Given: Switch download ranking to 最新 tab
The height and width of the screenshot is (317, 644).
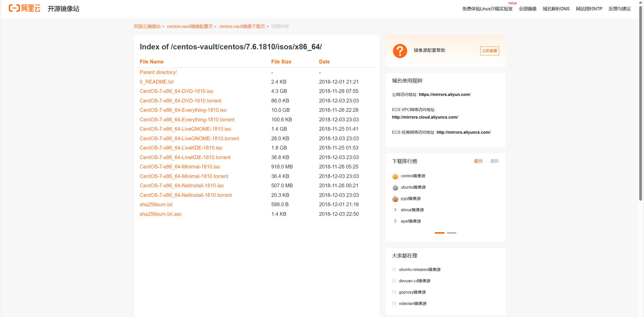Looking at the screenshot, I should click(x=494, y=161).
